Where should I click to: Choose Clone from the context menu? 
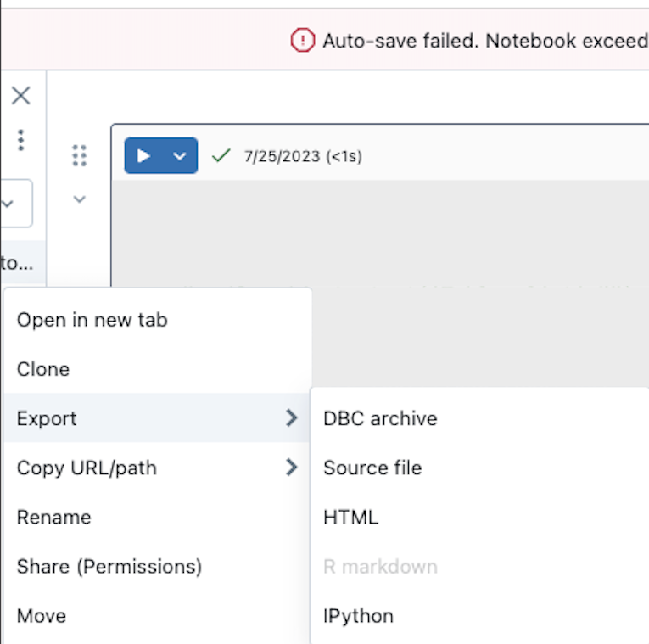coord(43,369)
